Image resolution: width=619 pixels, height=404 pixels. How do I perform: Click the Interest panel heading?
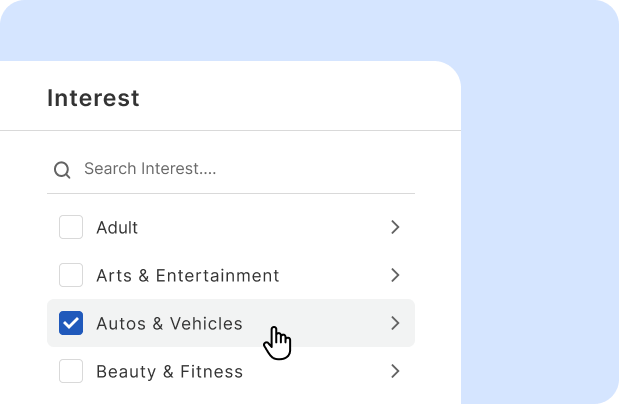point(93,98)
